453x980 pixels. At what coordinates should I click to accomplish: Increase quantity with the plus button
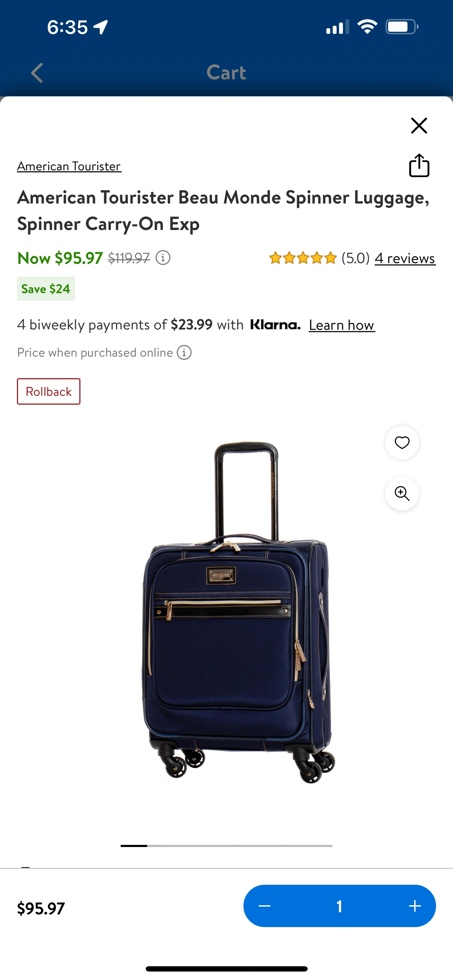pyautogui.click(x=415, y=906)
